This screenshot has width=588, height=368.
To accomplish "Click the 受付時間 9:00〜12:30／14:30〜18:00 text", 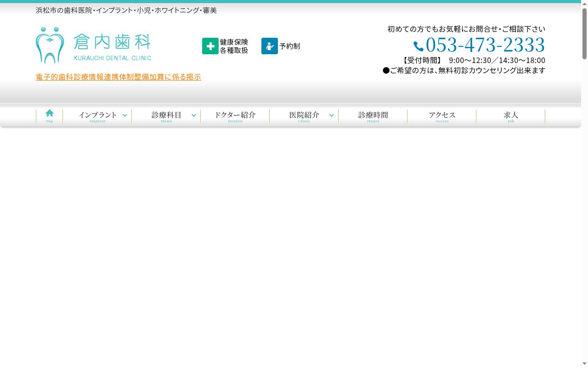I will (473, 60).
